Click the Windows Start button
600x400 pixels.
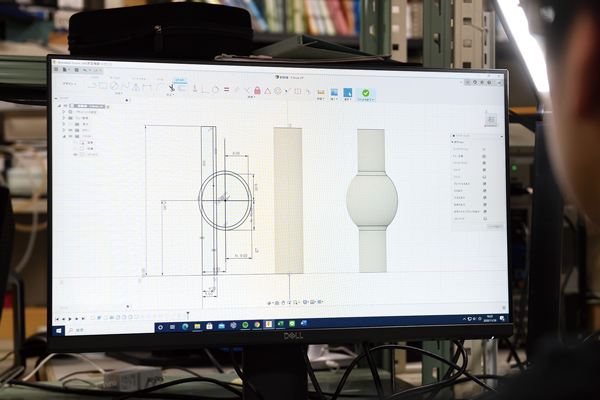coord(59,330)
